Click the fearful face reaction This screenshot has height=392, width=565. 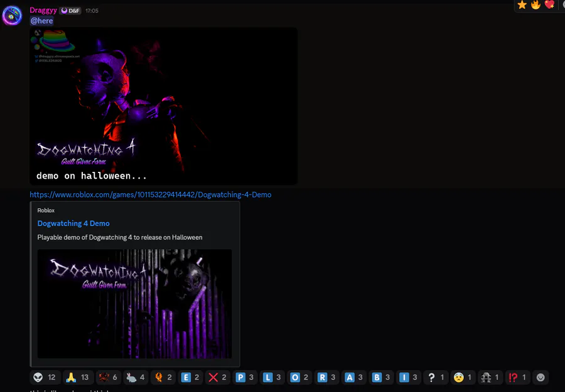point(463,377)
